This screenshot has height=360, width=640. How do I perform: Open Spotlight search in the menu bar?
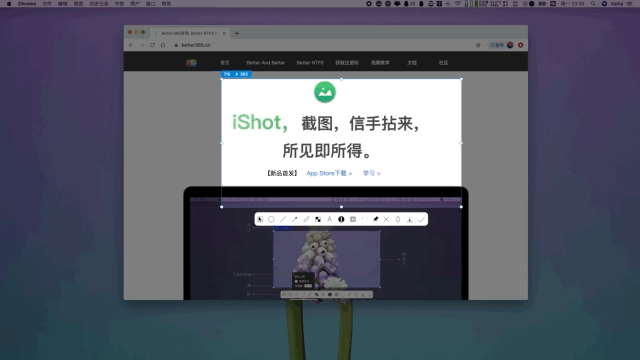(593, 4)
